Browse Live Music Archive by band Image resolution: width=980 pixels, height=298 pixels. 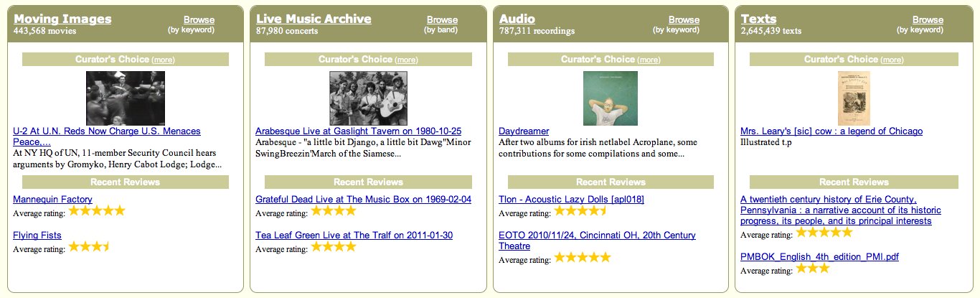442,20
